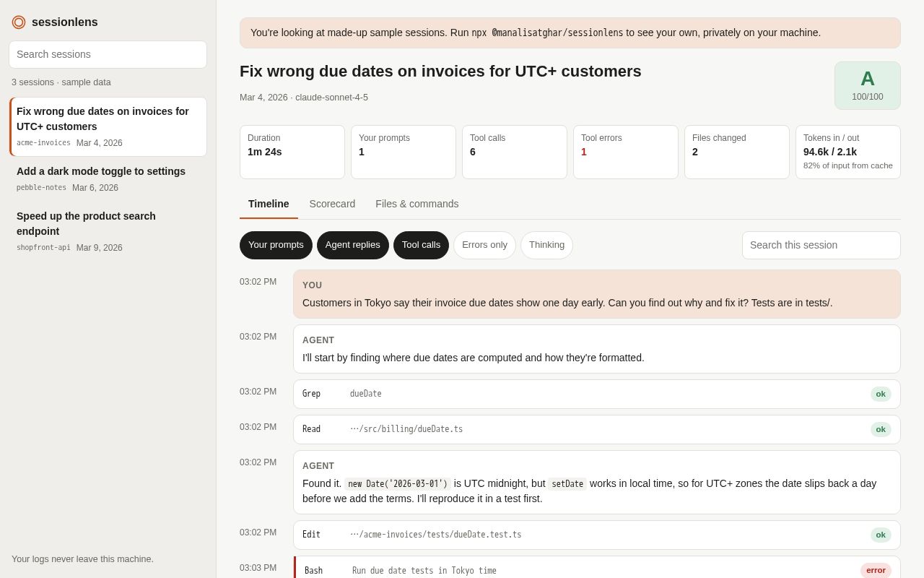The image size is (924, 578).
Task: Toggle the Tool calls filter
Action: click(x=421, y=245)
